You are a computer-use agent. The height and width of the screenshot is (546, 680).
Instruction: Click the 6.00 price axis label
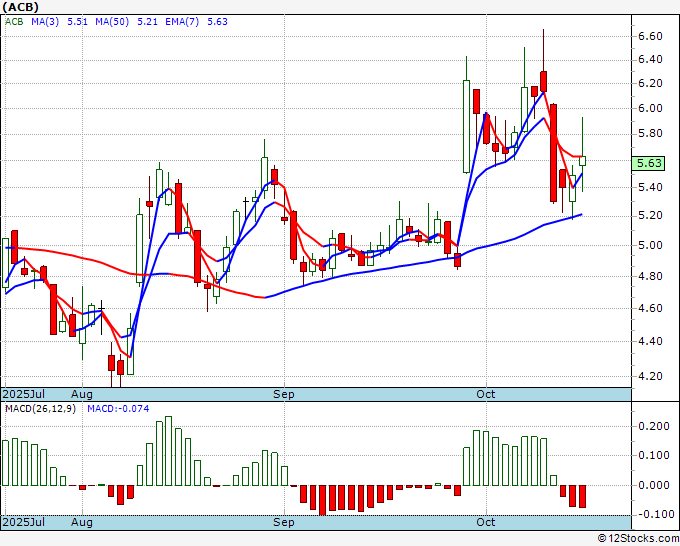pos(650,108)
